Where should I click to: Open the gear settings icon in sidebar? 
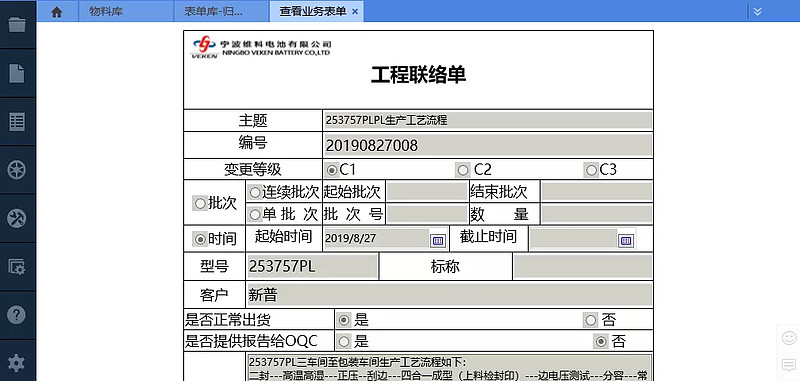(x=17, y=363)
